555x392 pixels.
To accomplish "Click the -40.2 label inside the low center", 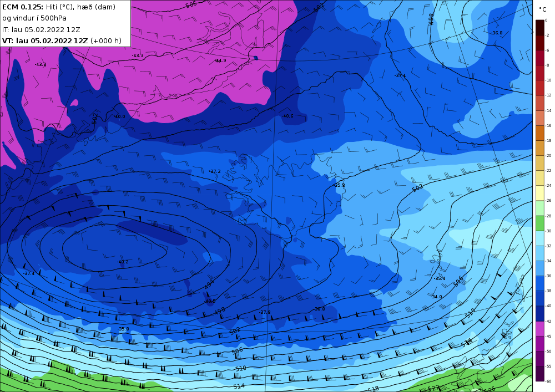I will coord(123,262).
